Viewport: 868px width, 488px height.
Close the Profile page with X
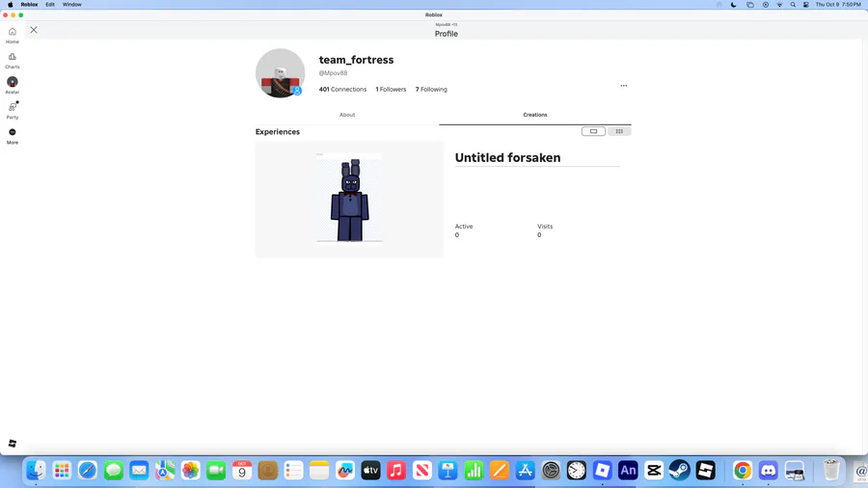tap(34, 30)
